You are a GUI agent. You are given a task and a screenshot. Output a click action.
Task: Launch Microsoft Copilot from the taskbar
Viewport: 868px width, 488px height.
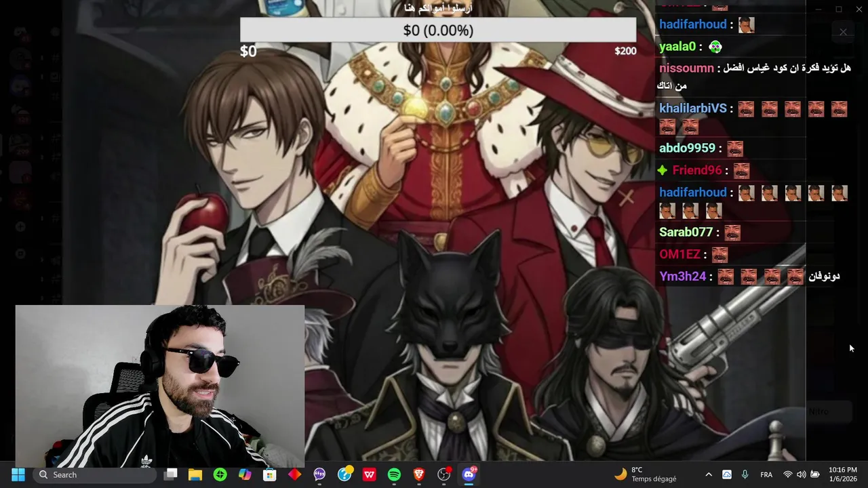click(245, 474)
